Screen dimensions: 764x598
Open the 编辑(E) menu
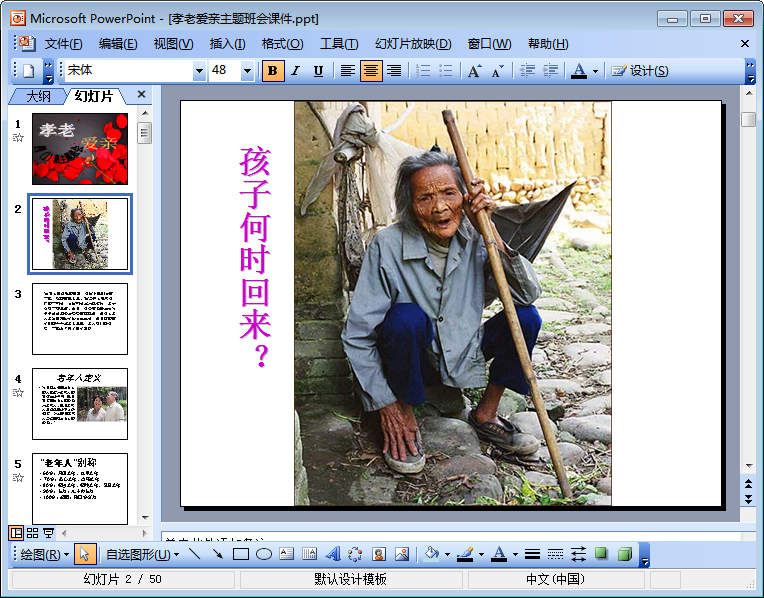[118, 44]
